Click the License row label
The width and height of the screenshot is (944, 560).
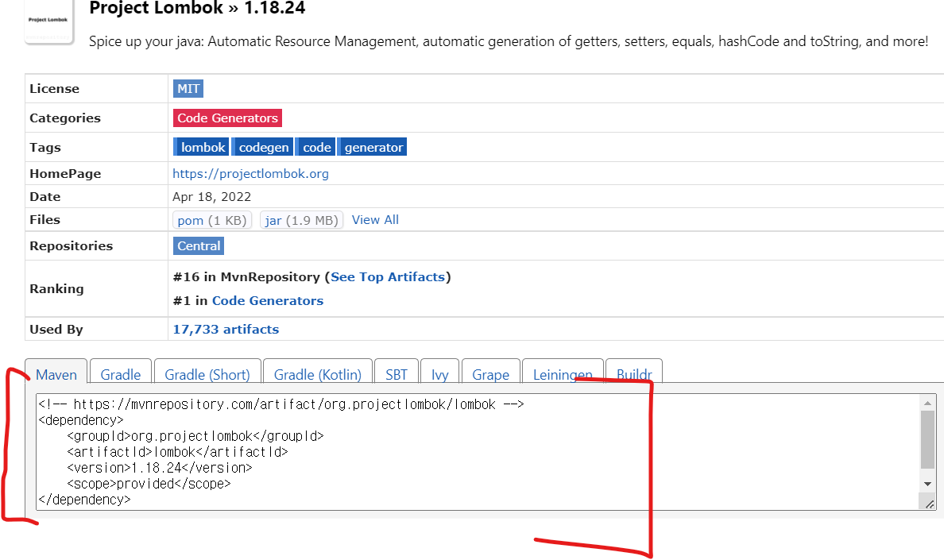[54, 88]
